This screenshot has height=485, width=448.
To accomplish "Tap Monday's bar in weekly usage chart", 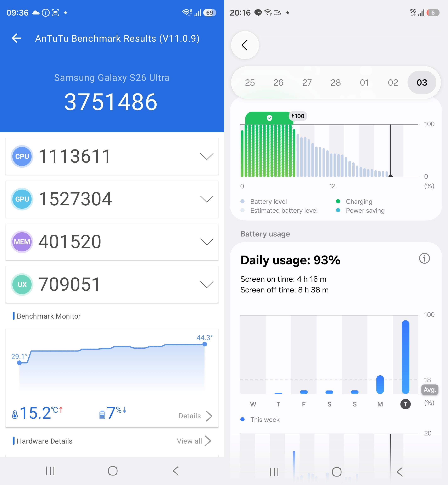I will [380, 384].
